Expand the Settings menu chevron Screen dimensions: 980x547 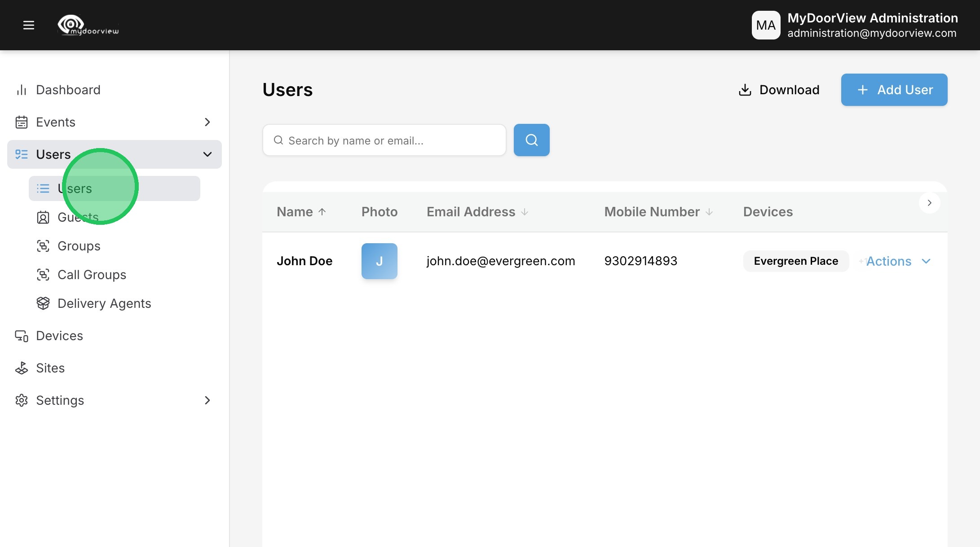207,400
